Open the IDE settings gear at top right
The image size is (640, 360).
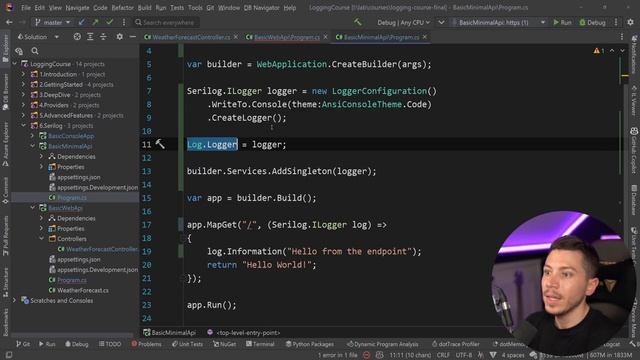[630, 22]
